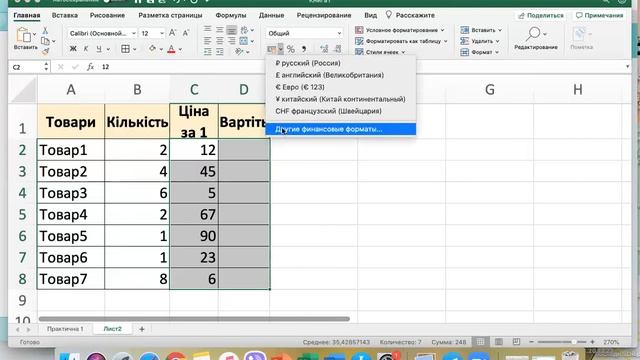Expand Стили ячеек dropdown
640x360 pixels.
(x=403, y=52)
